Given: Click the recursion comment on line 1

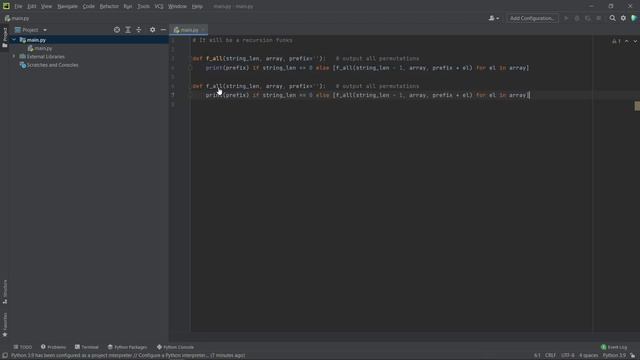Looking at the screenshot, I should pyautogui.click(x=242, y=40).
